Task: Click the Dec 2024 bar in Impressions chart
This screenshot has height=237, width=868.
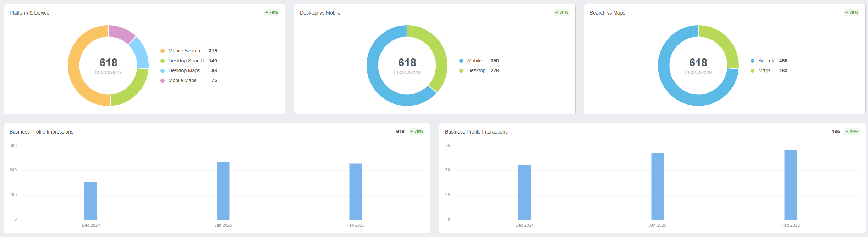Action: (90, 201)
